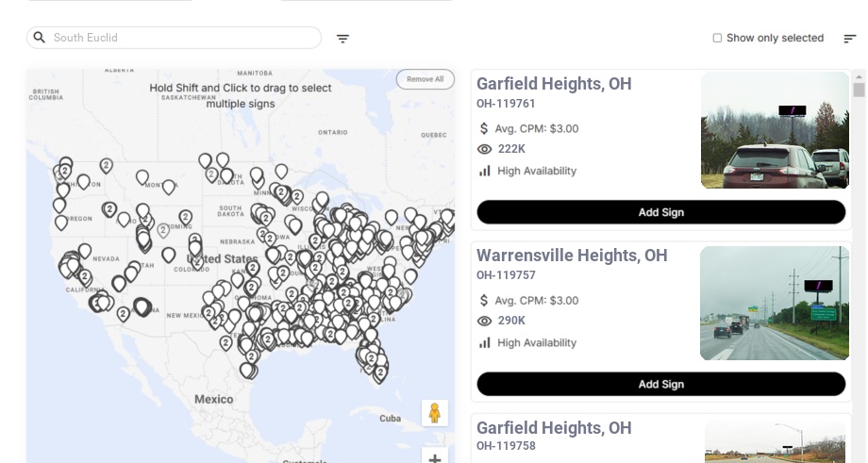Image resolution: width=868 pixels, height=463 pixels.
Task: Click the availability bars icon on first listing
Action: tap(485, 171)
